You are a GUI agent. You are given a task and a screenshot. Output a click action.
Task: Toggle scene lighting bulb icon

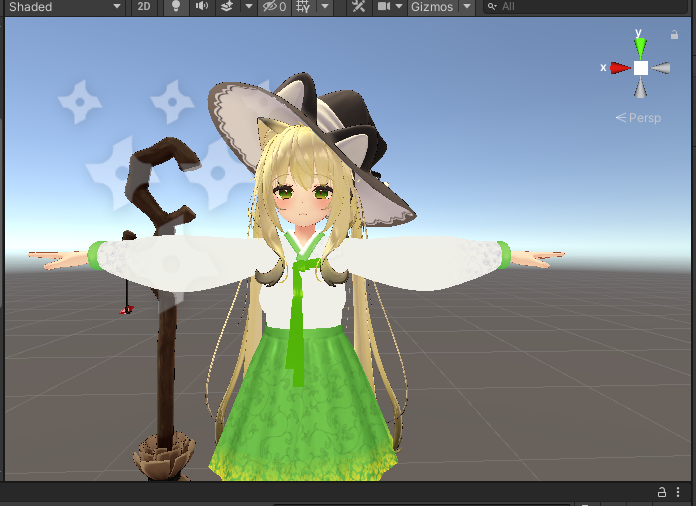pos(176,7)
